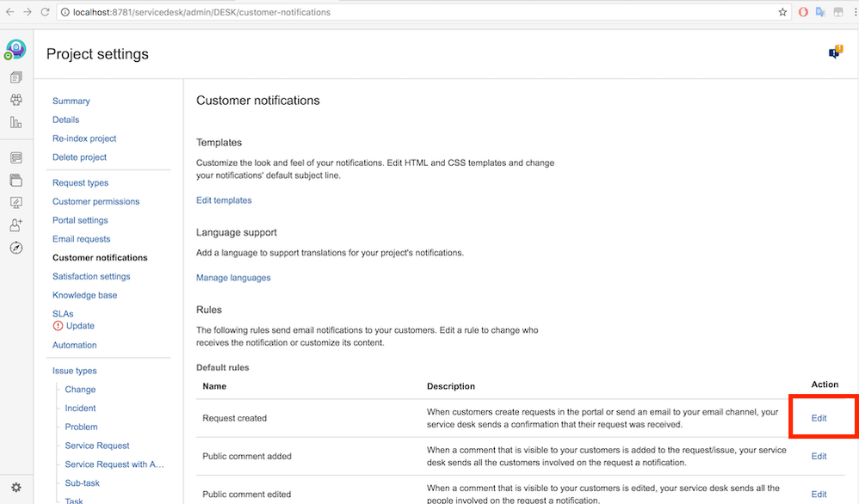Click the monitor sidebar icon
This screenshot has width=859, height=504.
click(15, 202)
